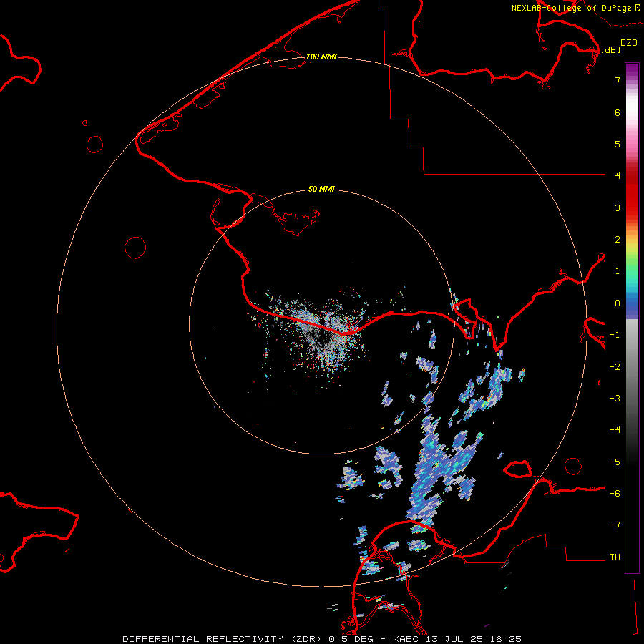
Task: Click the vertical ZDR color scale bar
Action: click(632, 318)
